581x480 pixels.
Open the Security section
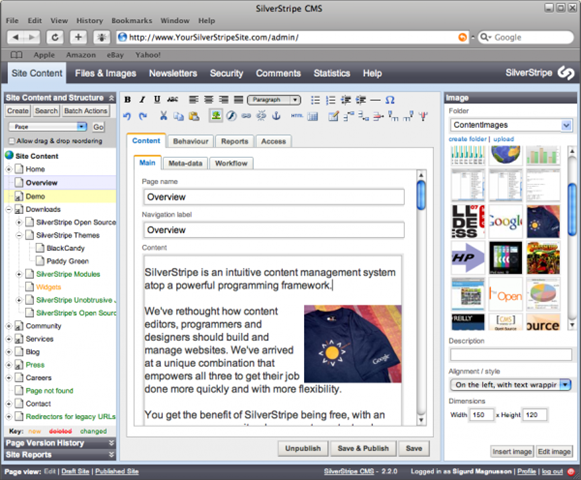(x=226, y=73)
